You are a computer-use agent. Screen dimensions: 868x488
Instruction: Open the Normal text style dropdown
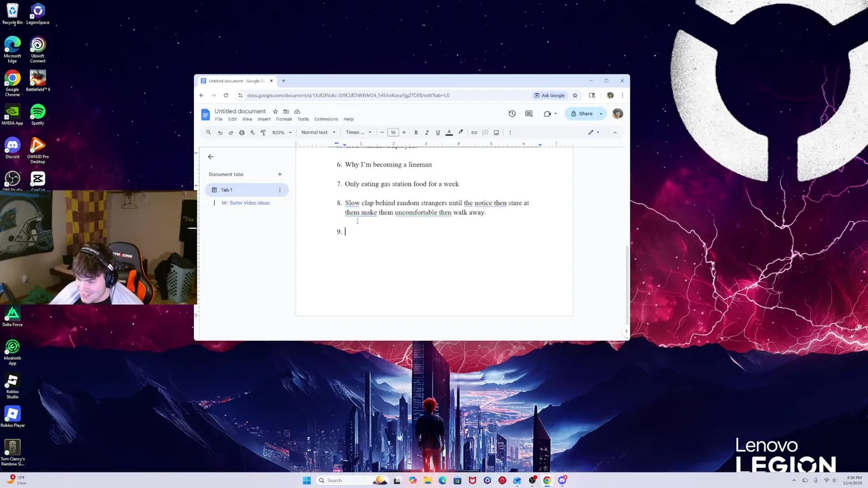coord(318,132)
